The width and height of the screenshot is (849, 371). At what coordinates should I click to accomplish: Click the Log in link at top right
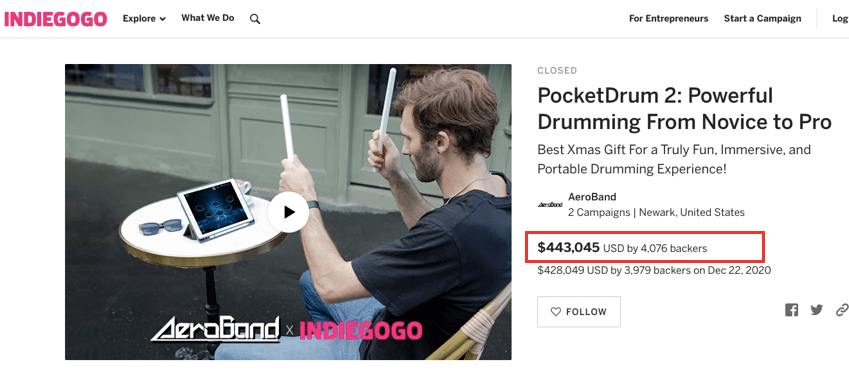pyautogui.click(x=840, y=18)
